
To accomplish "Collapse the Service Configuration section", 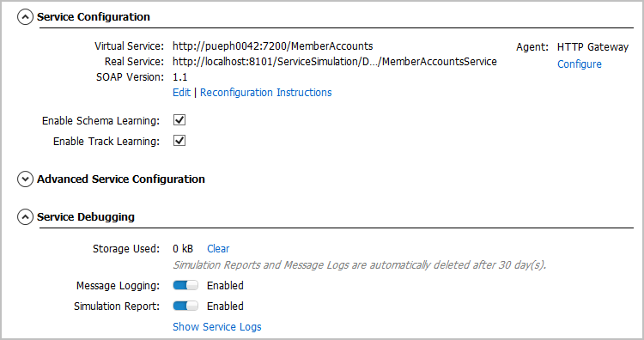I will 25,17.
